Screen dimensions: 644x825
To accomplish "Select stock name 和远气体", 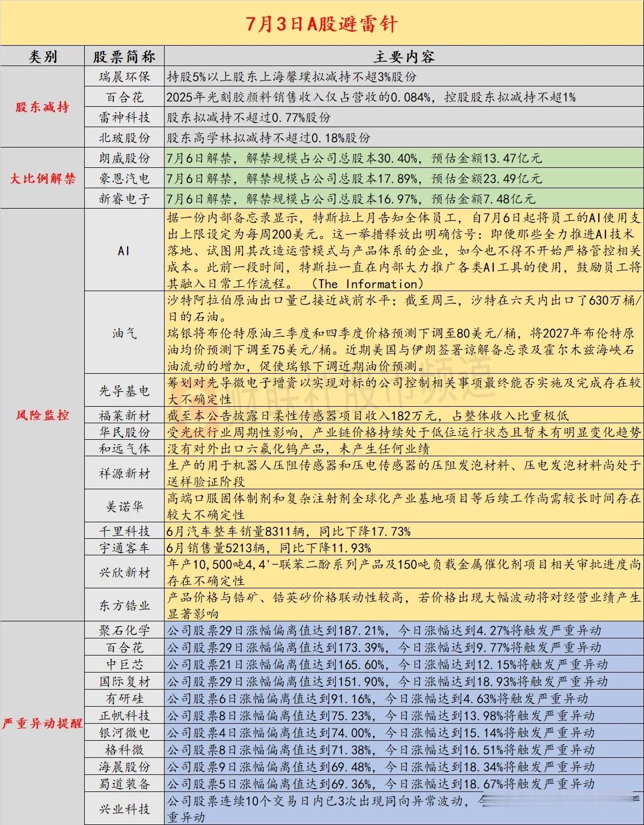I will click(124, 449).
